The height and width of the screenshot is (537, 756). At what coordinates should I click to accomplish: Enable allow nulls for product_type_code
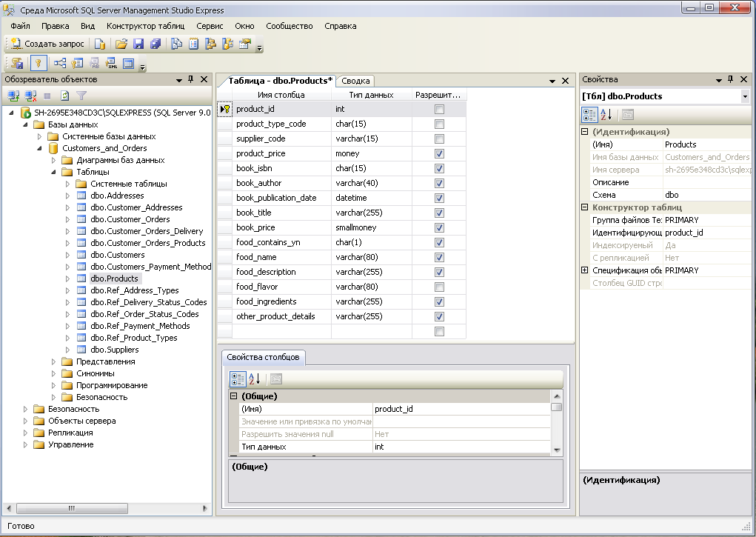[x=439, y=124]
